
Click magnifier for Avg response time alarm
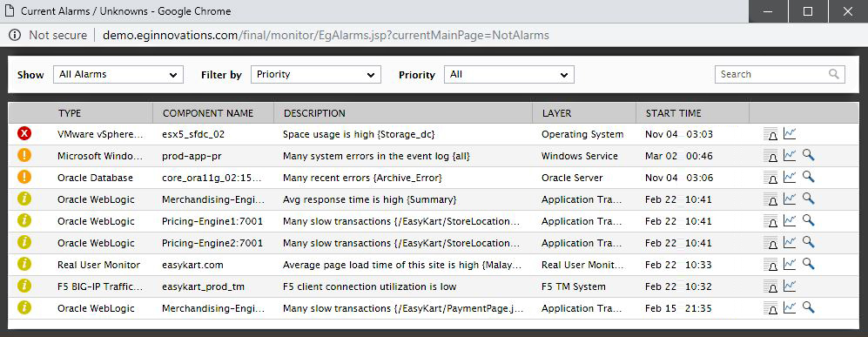coord(809,199)
